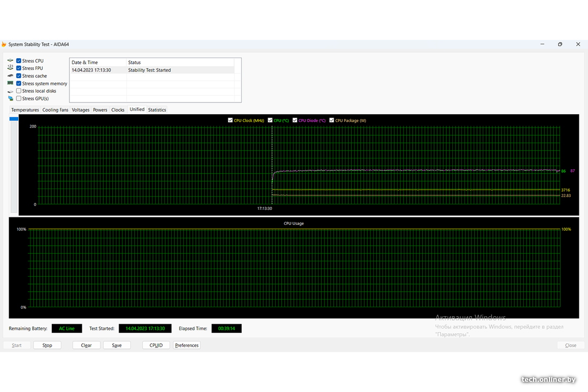Toggle the CPU Package (W) graph checkbox
Viewport: 588px width, 392px height.
pos(332,121)
